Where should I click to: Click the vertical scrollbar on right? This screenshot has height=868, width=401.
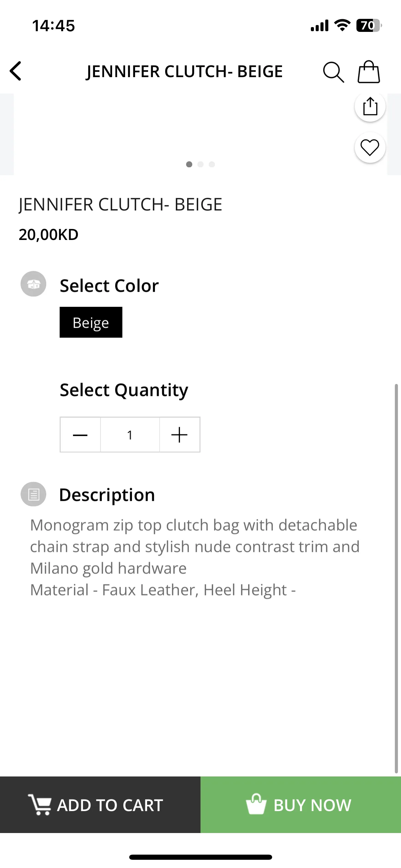(396, 578)
